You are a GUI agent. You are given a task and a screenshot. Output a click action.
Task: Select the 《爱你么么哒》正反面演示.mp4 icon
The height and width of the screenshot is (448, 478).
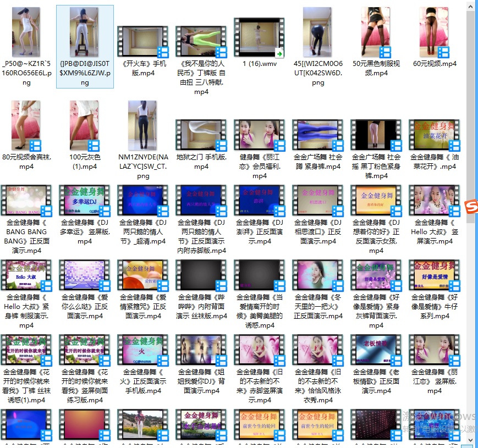(85, 275)
